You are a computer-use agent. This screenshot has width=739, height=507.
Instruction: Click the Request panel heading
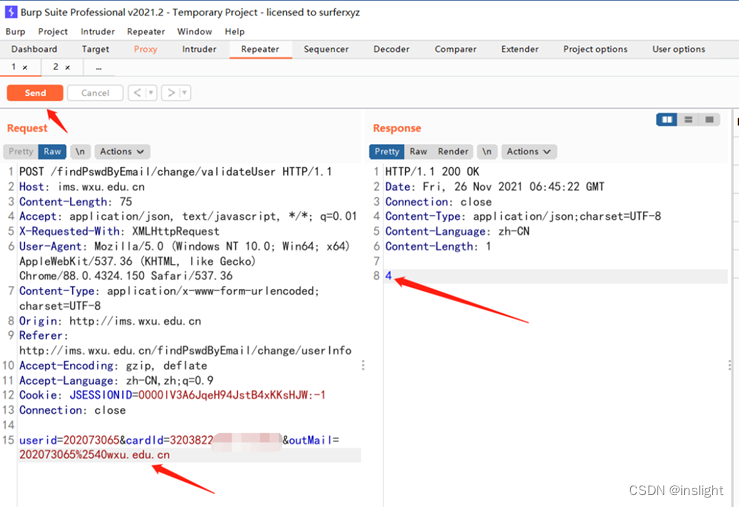coord(27,128)
